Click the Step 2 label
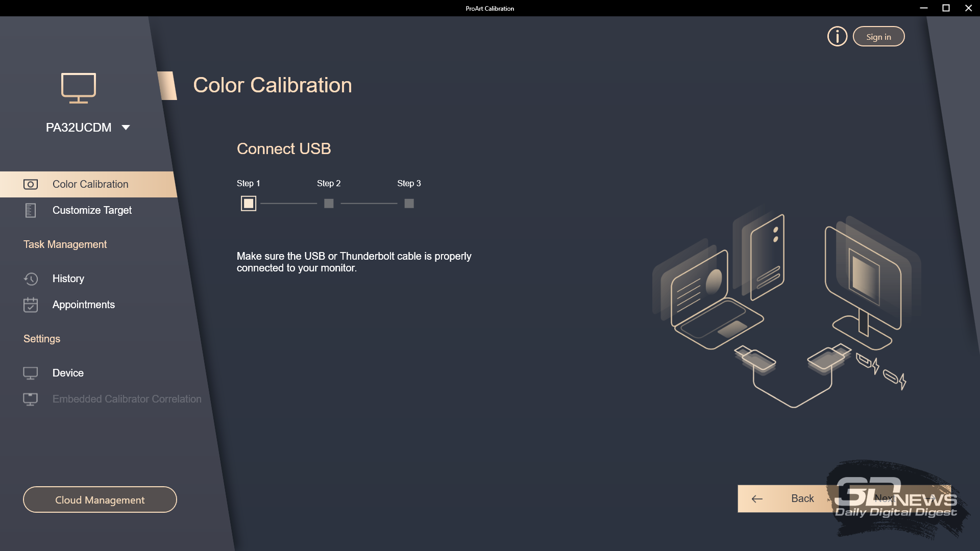 [329, 183]
